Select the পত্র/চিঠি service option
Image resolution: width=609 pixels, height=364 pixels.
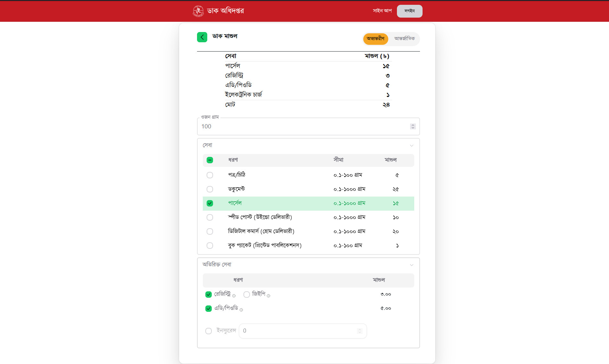click(210, 175)
